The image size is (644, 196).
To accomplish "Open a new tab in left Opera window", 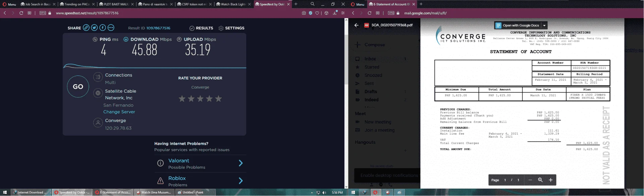I will 296,4.
